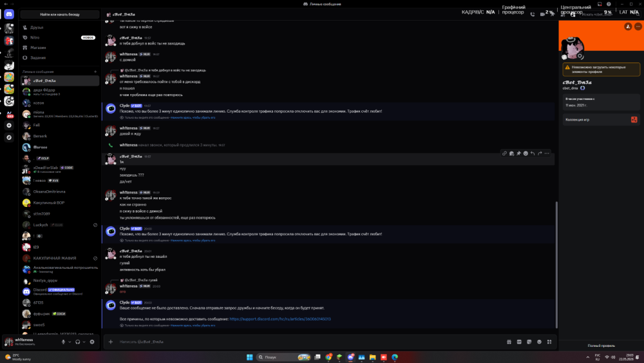Click whiteness user avatar in bottom panel
The image size is (644, 363).
coord(8,342)
